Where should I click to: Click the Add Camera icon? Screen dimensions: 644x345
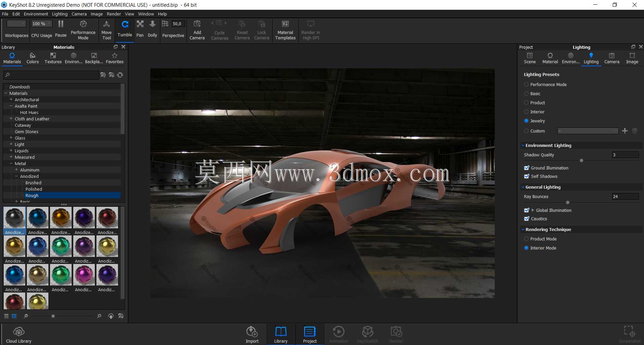197,24
